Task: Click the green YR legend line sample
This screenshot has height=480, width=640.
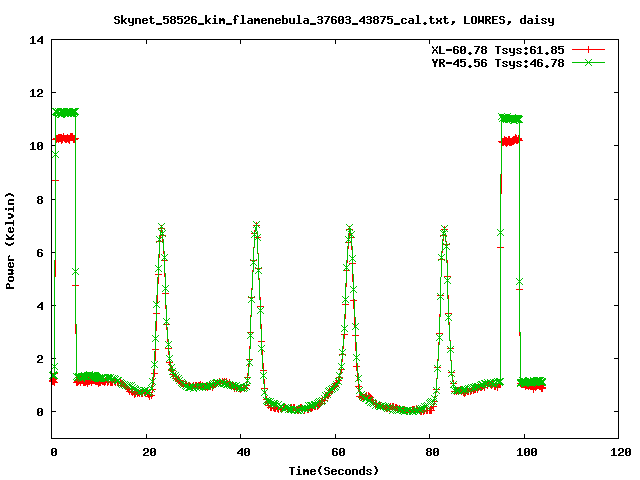Action: [x=588, y=62]
